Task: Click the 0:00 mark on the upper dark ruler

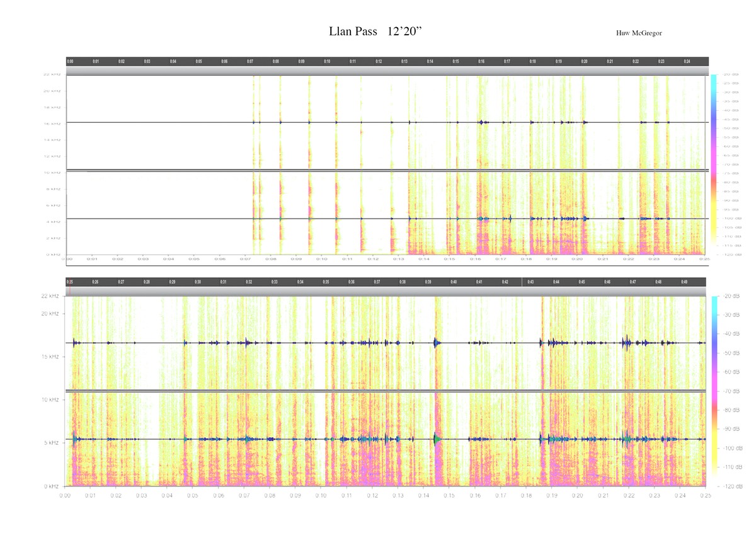Action: pyautogui.click(x=71, y=62)
